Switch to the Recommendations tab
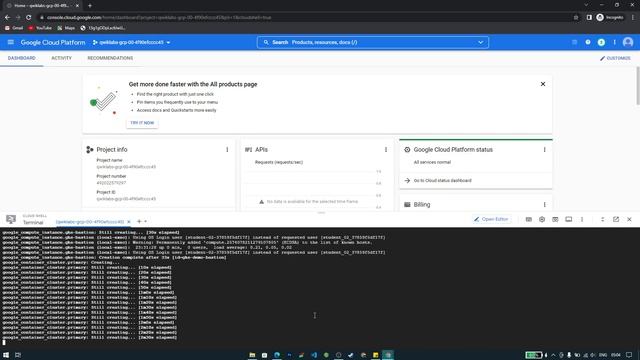This screenshot has width=640, height=360. click(x=110, y=58)
